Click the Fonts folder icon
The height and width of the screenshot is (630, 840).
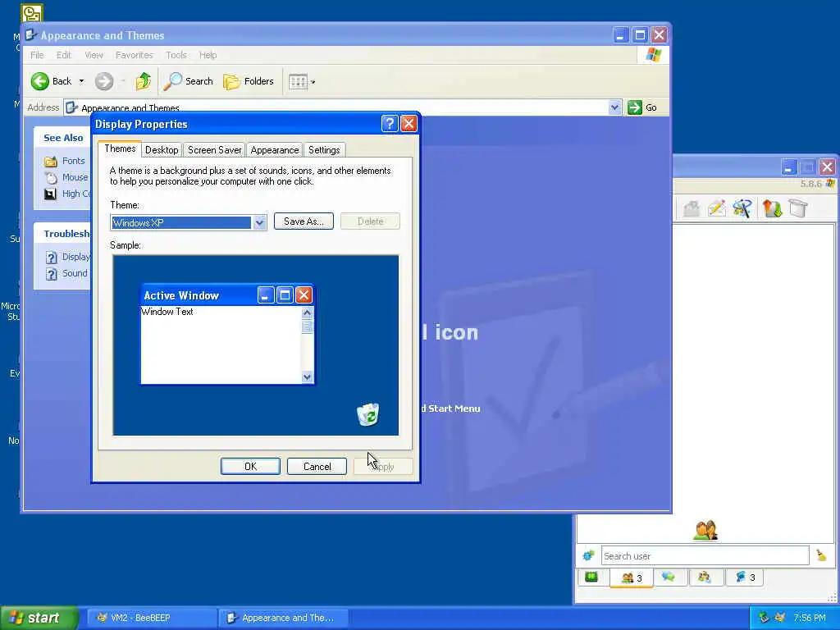coord(51,162)
